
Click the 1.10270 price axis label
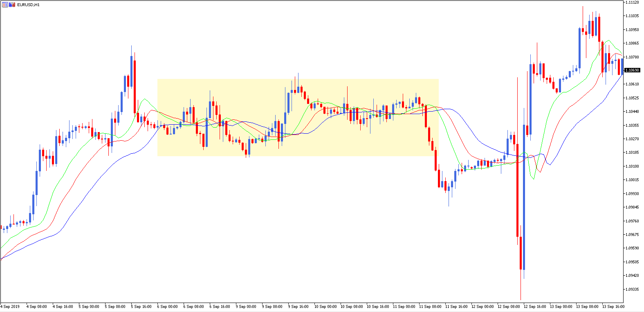point(632,139)
